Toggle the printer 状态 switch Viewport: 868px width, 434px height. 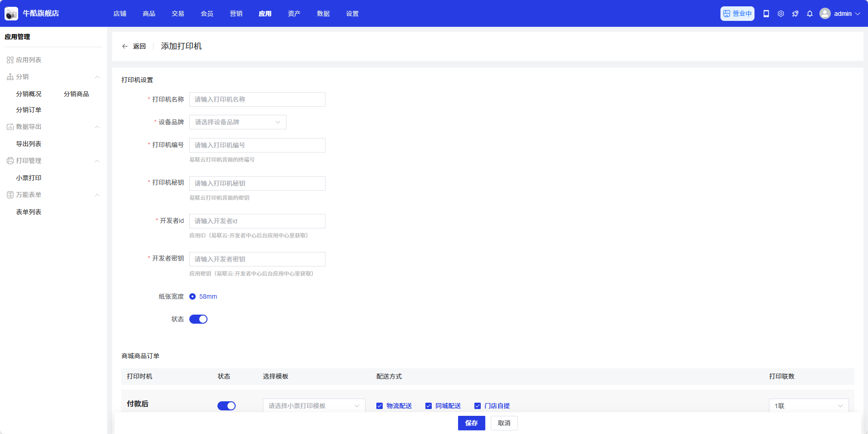pos(198,319)
